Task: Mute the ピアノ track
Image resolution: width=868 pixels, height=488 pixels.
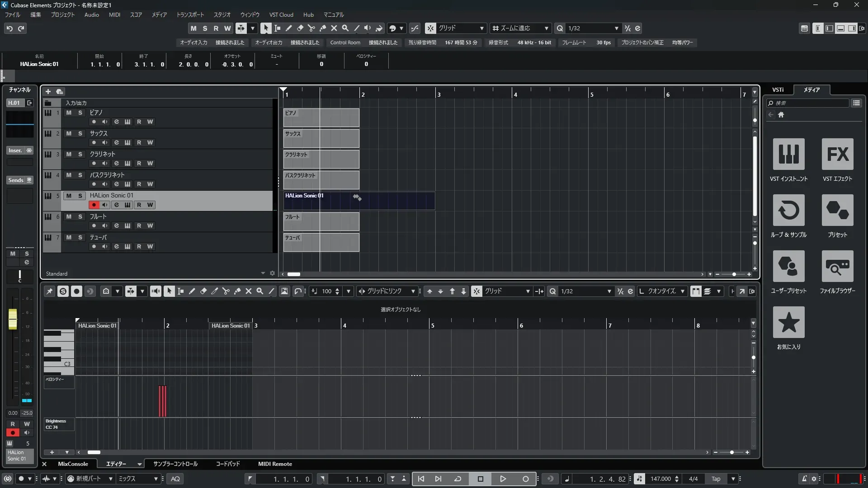Action: [69, 113]
